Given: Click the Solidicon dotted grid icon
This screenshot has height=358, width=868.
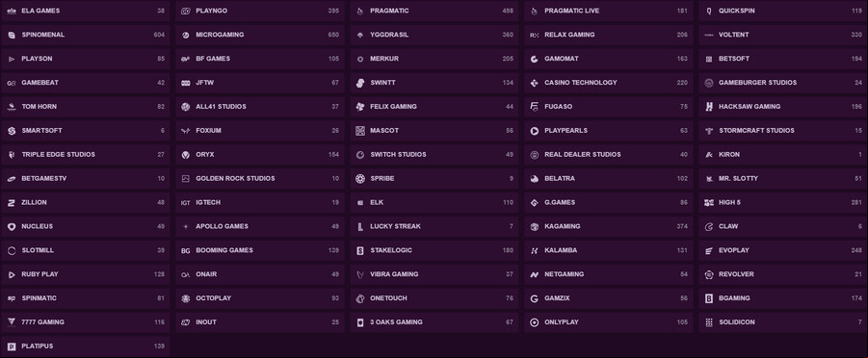Looking at the screenshot, I should pyautogui.click(x=709, y=322).
